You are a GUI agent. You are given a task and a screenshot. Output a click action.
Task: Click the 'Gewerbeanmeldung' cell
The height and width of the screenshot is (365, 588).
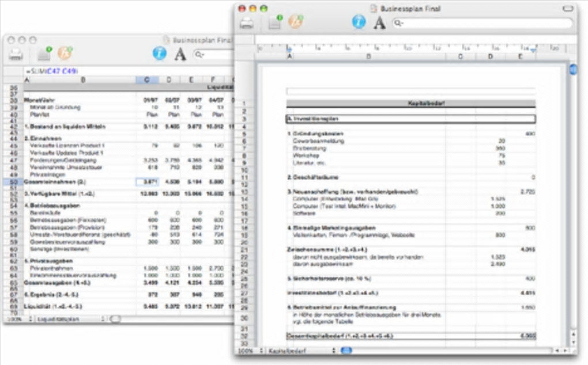coord(318,140)
